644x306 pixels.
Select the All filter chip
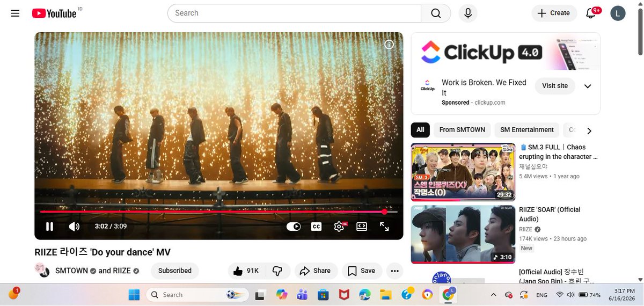tap(420, 130)
